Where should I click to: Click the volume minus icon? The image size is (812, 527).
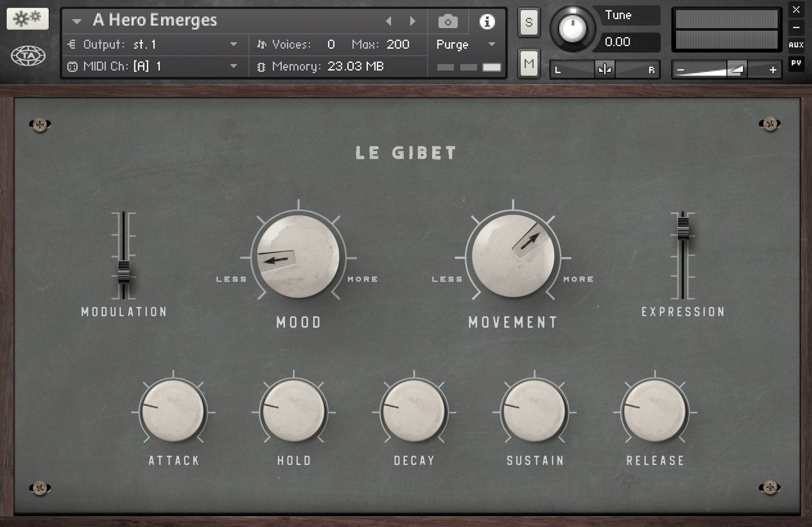coord(680,70)
